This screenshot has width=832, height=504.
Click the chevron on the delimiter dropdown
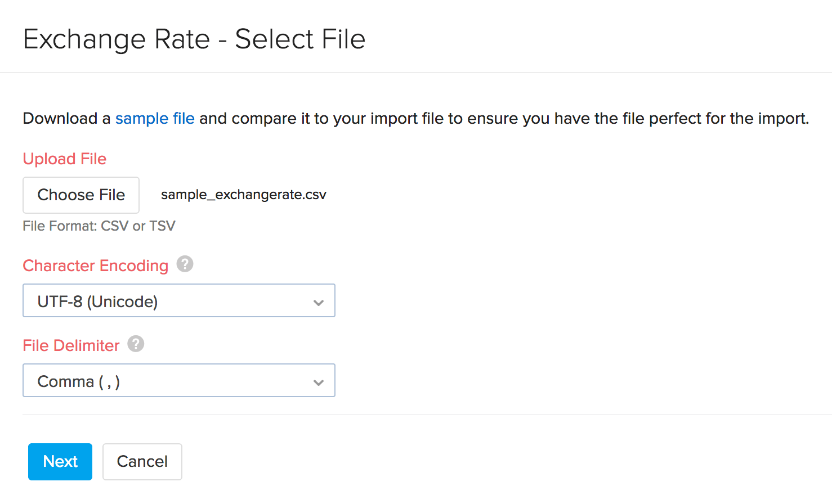point(319,381)
